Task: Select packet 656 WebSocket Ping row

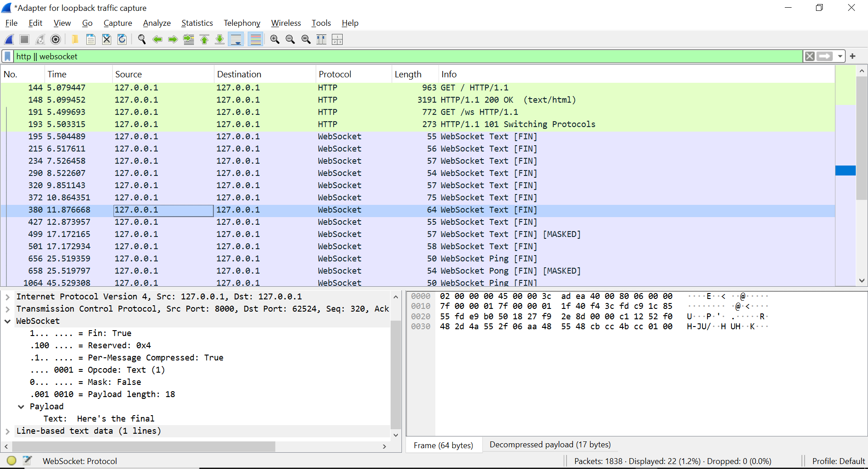Action: pos(418,259)
